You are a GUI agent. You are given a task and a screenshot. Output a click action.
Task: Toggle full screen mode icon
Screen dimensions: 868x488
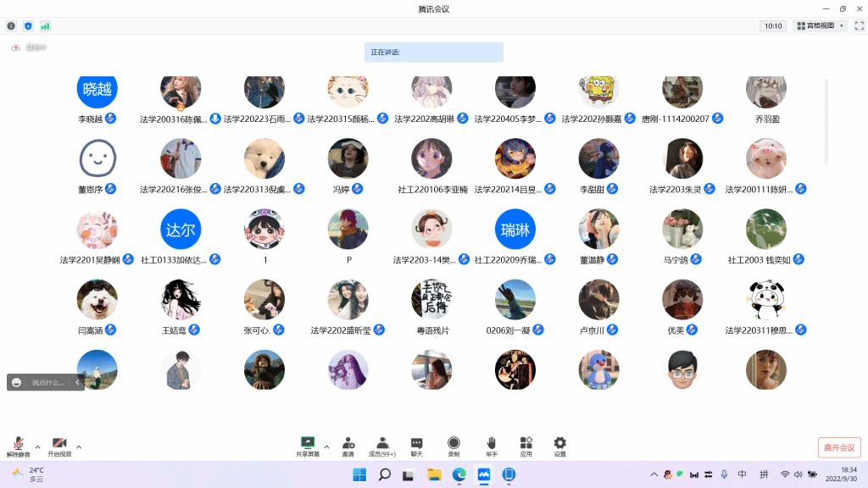tap(859, 26)
